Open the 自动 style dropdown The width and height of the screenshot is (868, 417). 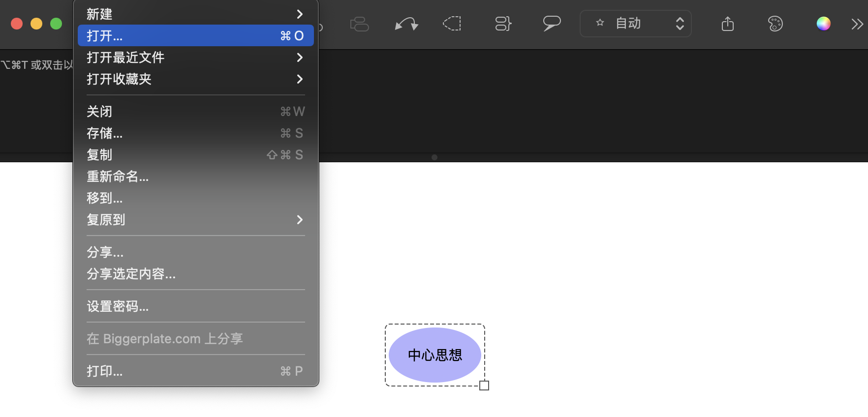[635, 23]
